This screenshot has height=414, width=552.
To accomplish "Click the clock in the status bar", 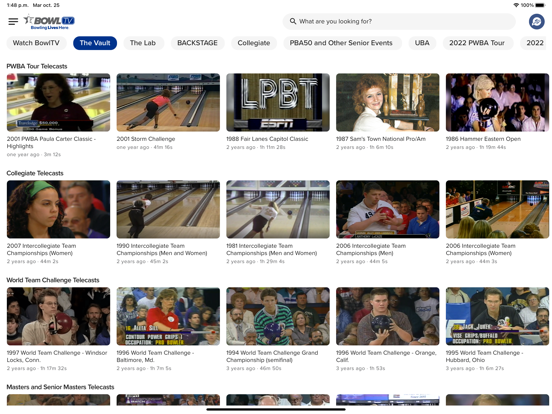I will coord(17,5).
